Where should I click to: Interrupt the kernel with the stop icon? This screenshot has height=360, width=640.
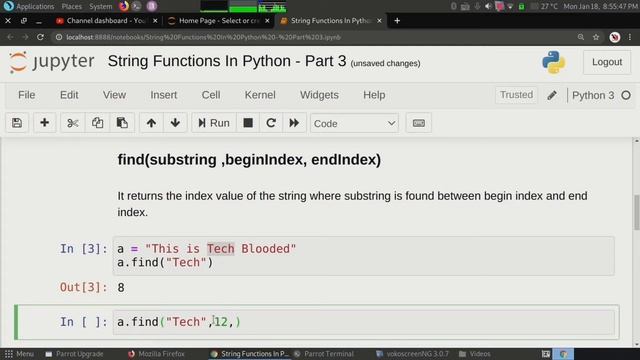point(248,123)
